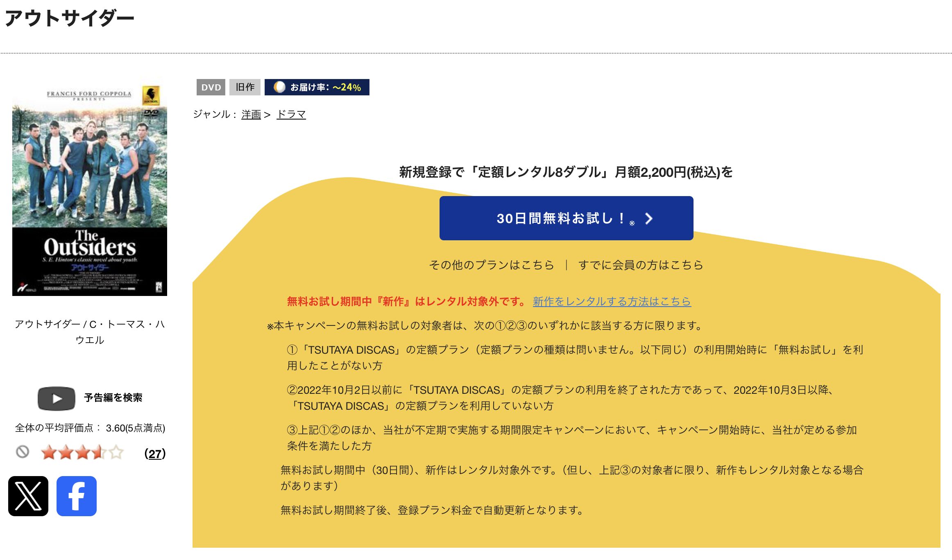Open 新作をレンタルする方法はこちら link
The width and height of the screenshot is (952, 560).
tap(612, 302)
